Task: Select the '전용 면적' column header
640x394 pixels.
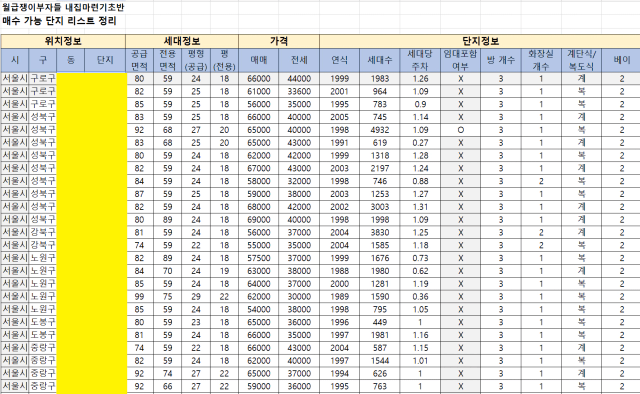Action: coord(167,60)
